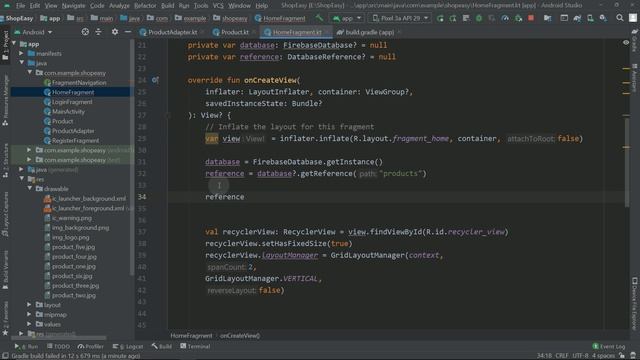Collapse the java folder
This screenshot has width=640, height=360.
pyautogui.click(x=22, y=63)
